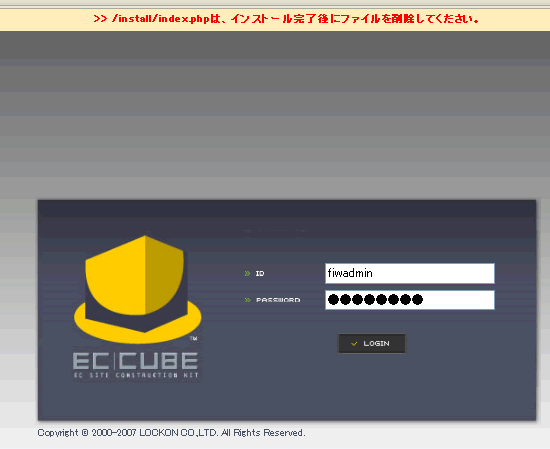Viewport: 550px width, 449px height.
Task: Click the yellow EC-CUBE cube logo
Action: (138, 288)
